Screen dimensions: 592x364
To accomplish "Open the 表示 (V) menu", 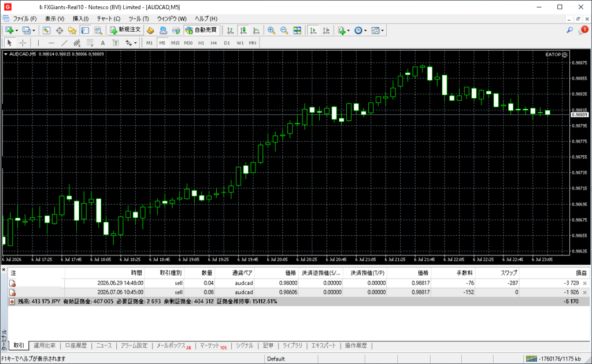I will click(x=55, y=19).
